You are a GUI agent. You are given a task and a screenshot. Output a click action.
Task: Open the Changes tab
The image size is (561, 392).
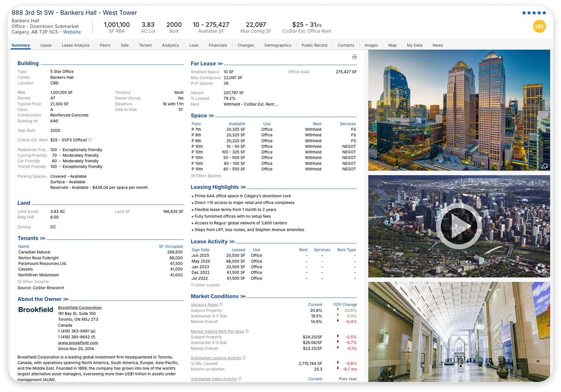click(x=246, y=45)
